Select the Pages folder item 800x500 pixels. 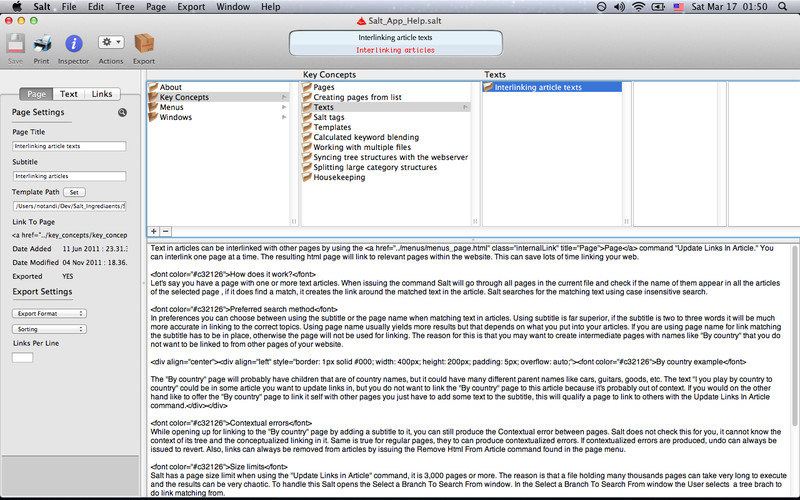(323, 87)
